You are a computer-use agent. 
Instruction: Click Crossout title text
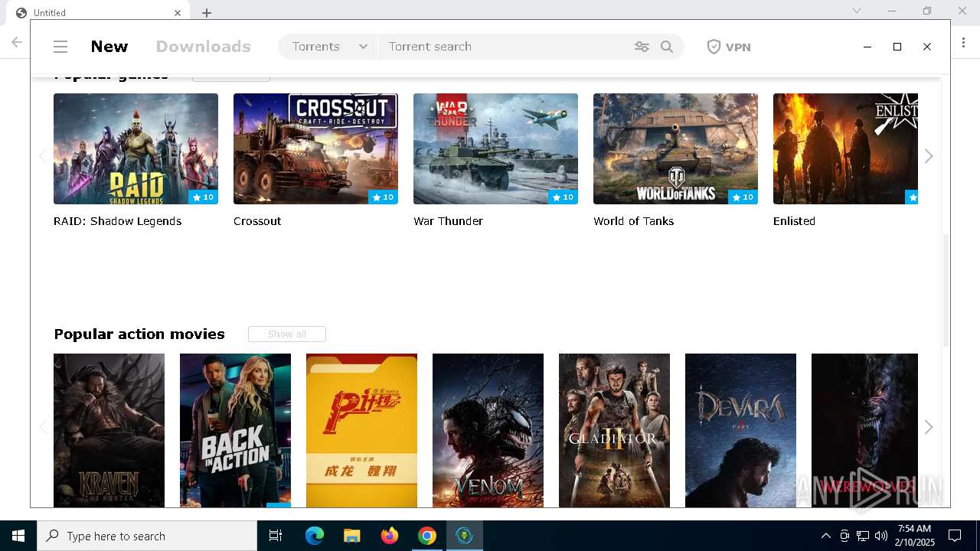pos(257,221)
